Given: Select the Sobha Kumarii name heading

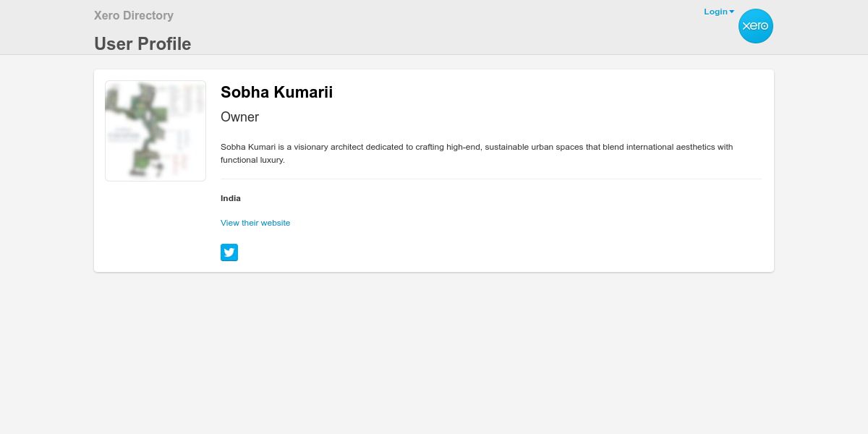Looking at the screenshot, I should (x=276, y=93).
